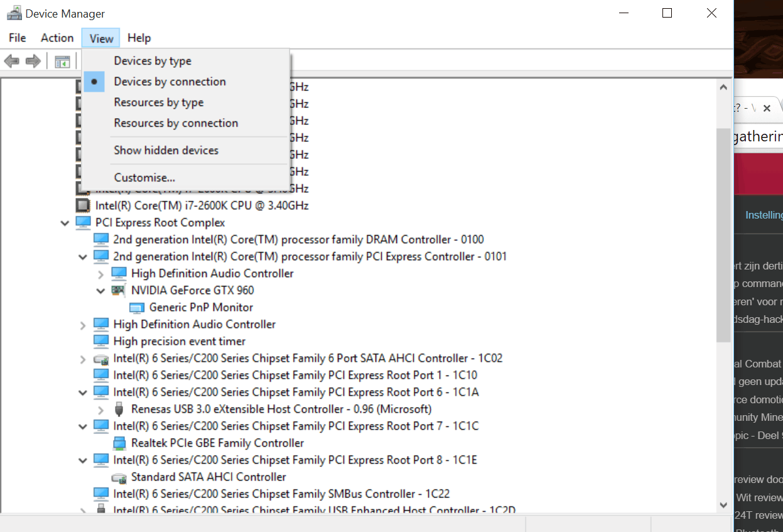
Task: Select Intel(R) Core(TM) i7-2600K CPU @ 3.40GHz row
Action: pos(202,205)
